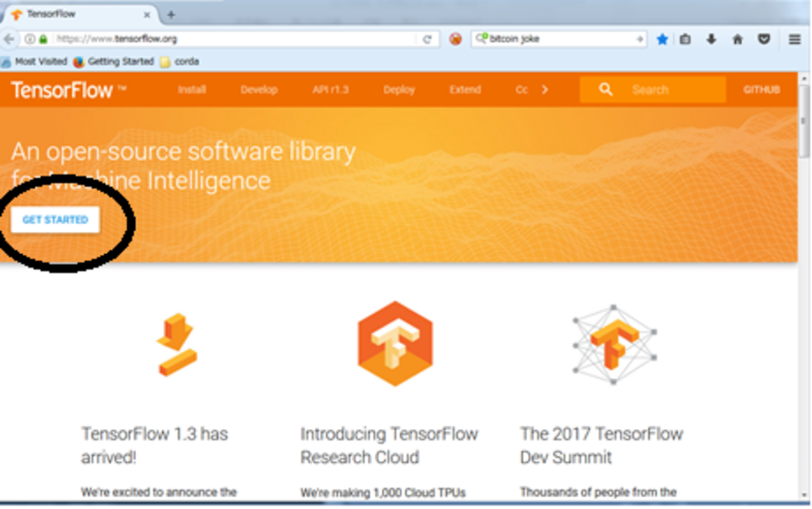812x509 pixels.
Task: Click the TensorFlow search magnifier icon
Action: [x=605, y=89]
